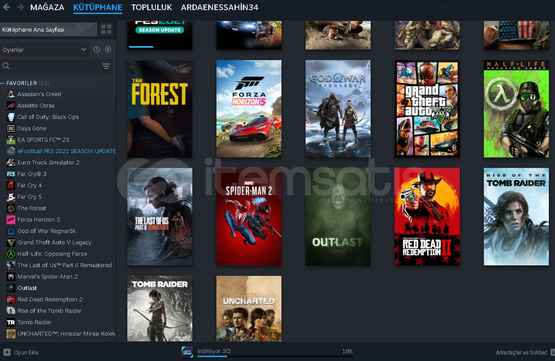This screenshot has width=555, height=361.
Task: Open Spider-Man 2 cover art
Action: (x=249, y=217)
